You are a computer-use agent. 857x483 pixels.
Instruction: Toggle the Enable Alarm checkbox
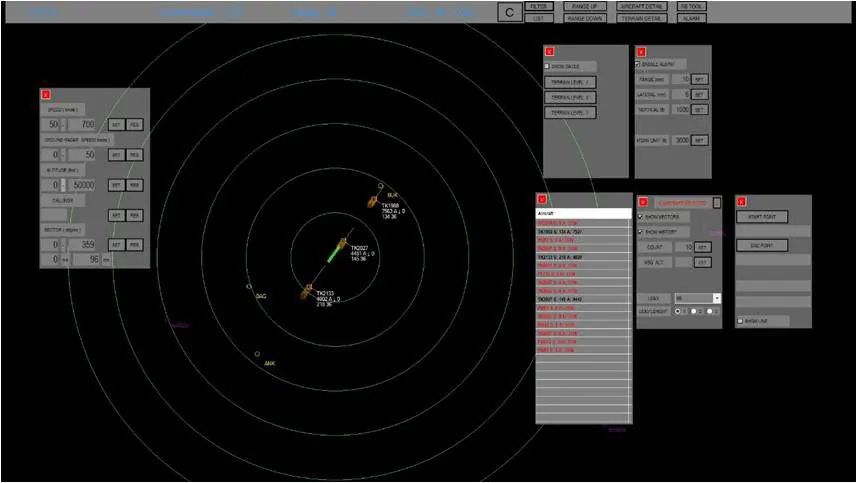pyautogui.click(x=638, y=64)
